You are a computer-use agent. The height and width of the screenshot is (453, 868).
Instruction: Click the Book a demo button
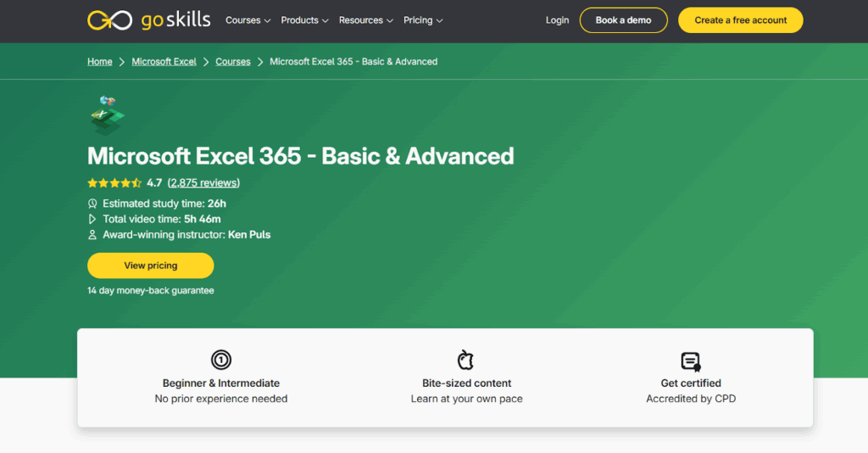623,20
